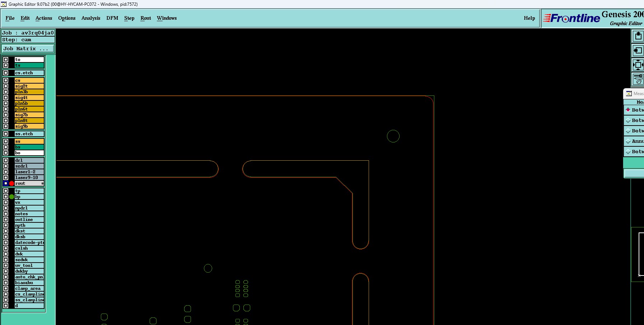Select the 'sig9b' layer name
Screen dimensions: 644x325
point(29,126)
